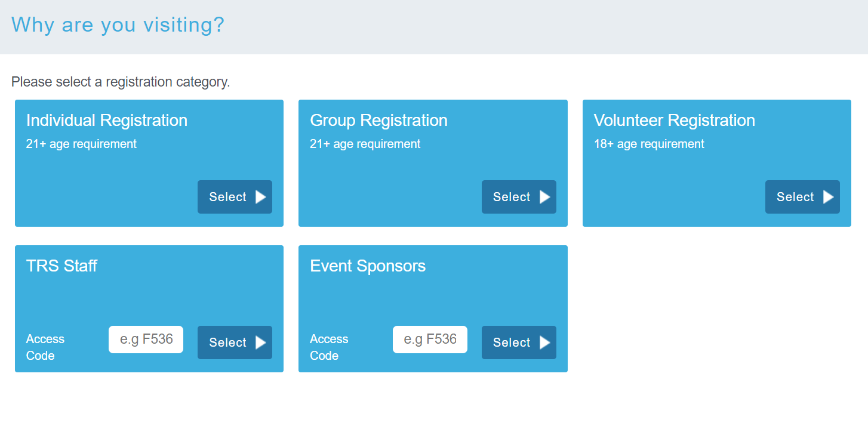Click the "Why are you visiting?" heading
The height and width of the screenshot is (432, 868).
tap(118, 25)
